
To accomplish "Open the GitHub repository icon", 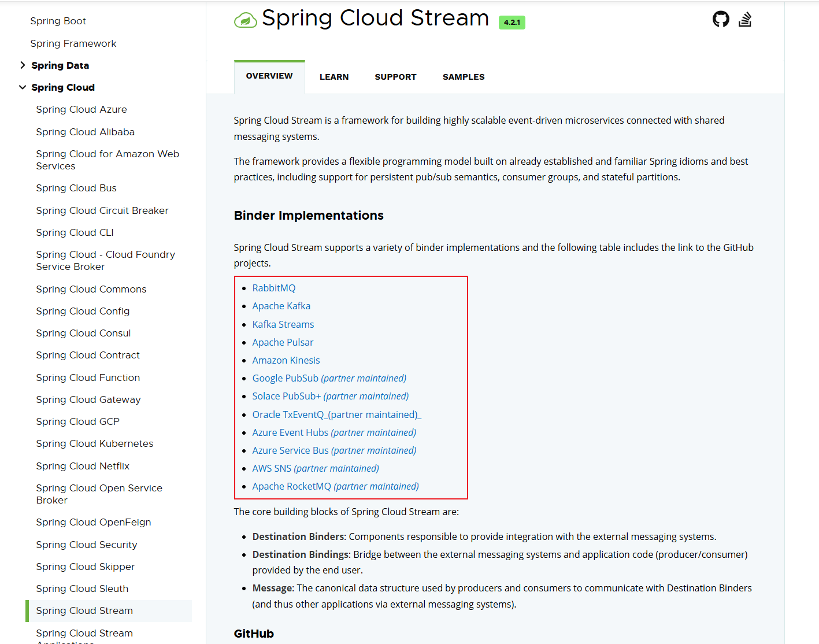I will (721, 19).
